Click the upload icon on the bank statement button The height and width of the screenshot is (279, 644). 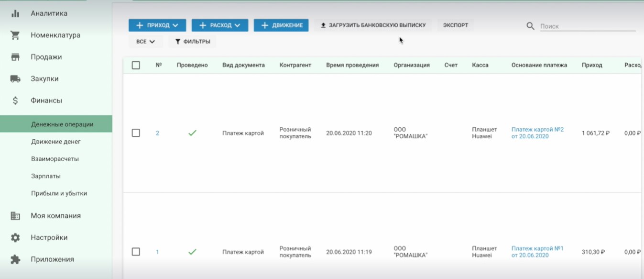point(323,25)
